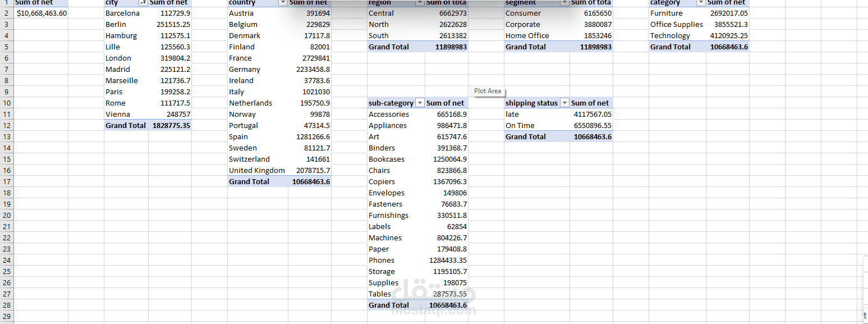Click row header 2 to select the row
The height and width of the screenshot is (324, 868).
click(x=7, y=13)
